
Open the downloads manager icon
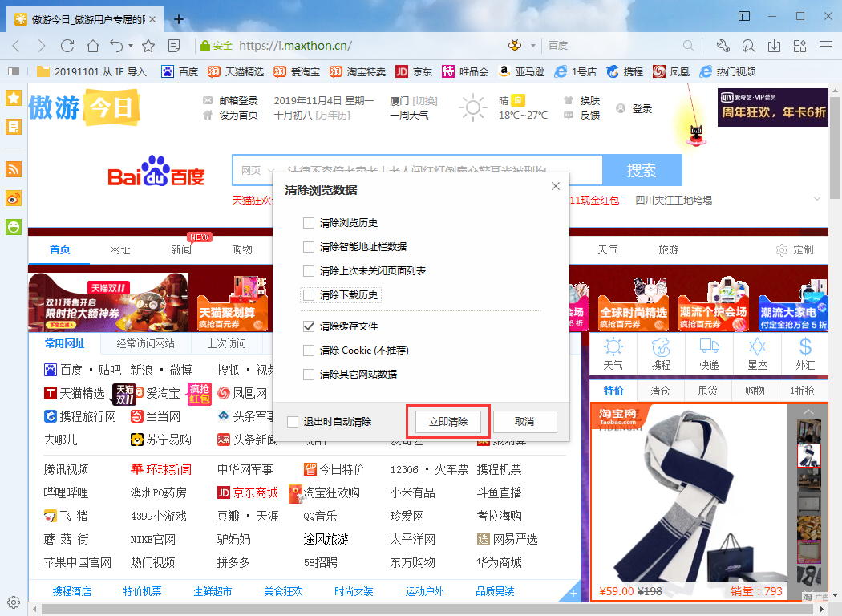[774, 46]
